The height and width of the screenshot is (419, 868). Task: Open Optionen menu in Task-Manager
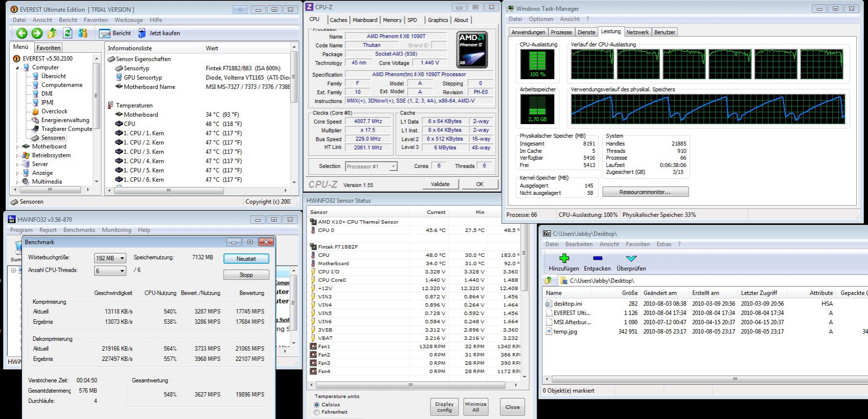point(541,19)
